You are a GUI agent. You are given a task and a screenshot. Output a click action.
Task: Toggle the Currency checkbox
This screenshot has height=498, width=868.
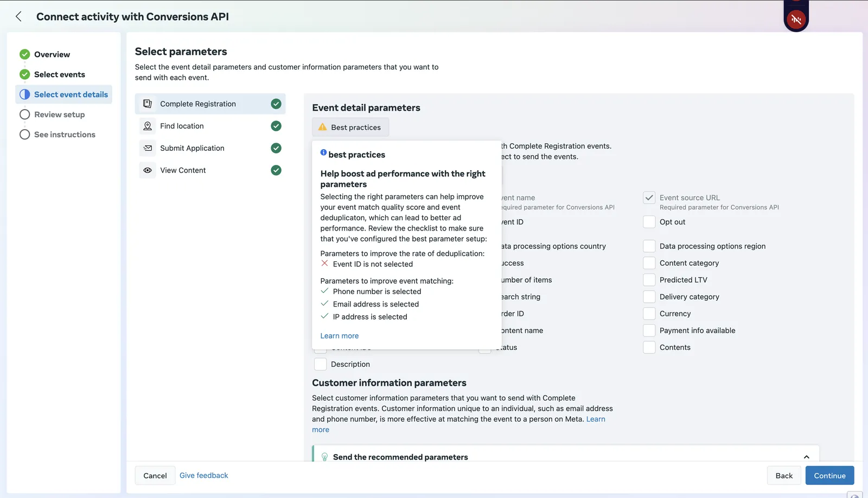[649, 314]
